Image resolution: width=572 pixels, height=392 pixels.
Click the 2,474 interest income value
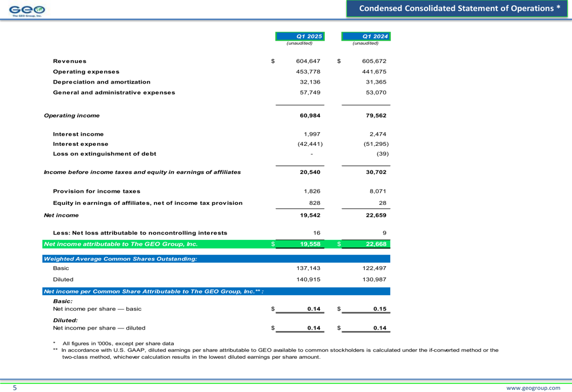378,134
